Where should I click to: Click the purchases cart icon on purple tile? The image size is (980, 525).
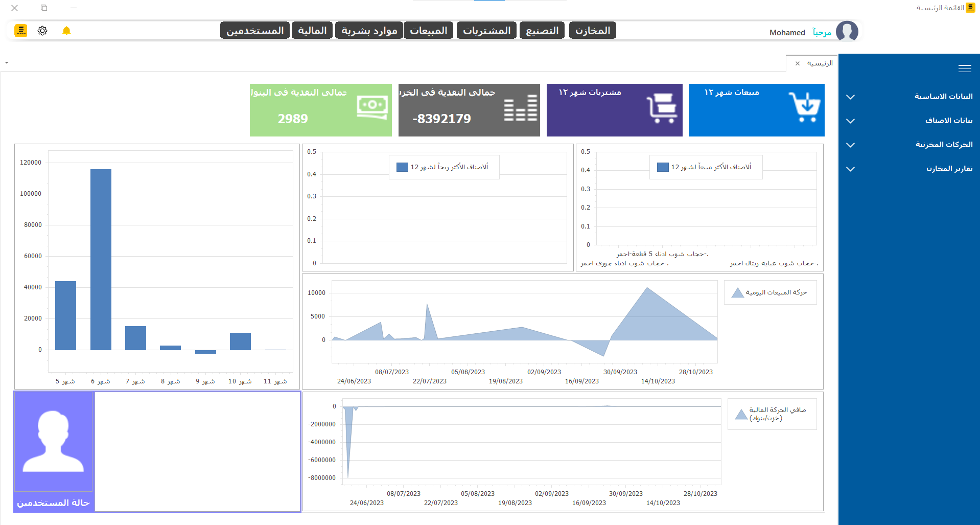click(662, 108)
